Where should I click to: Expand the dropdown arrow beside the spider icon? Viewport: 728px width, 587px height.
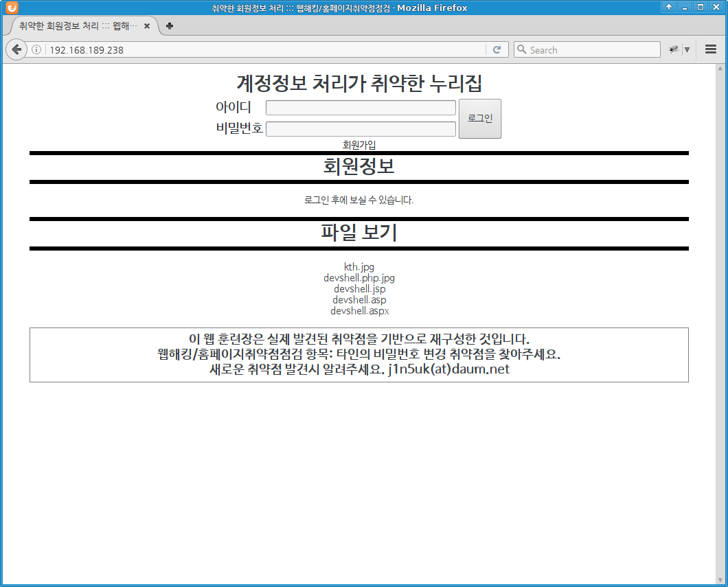point(687,49)
